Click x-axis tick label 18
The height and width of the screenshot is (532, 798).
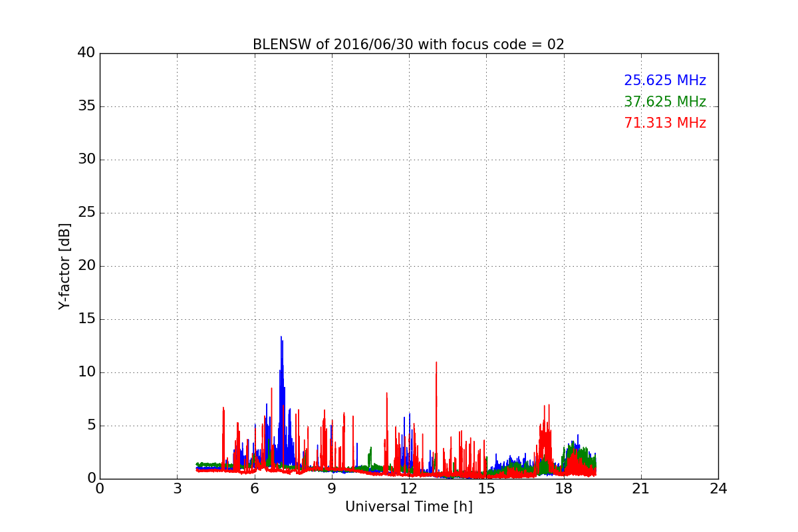(564, 489)
